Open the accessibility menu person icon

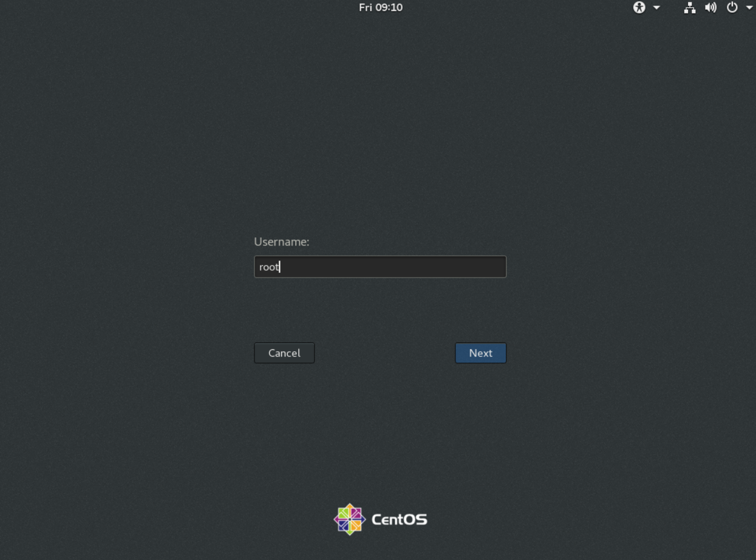(639, 7)
